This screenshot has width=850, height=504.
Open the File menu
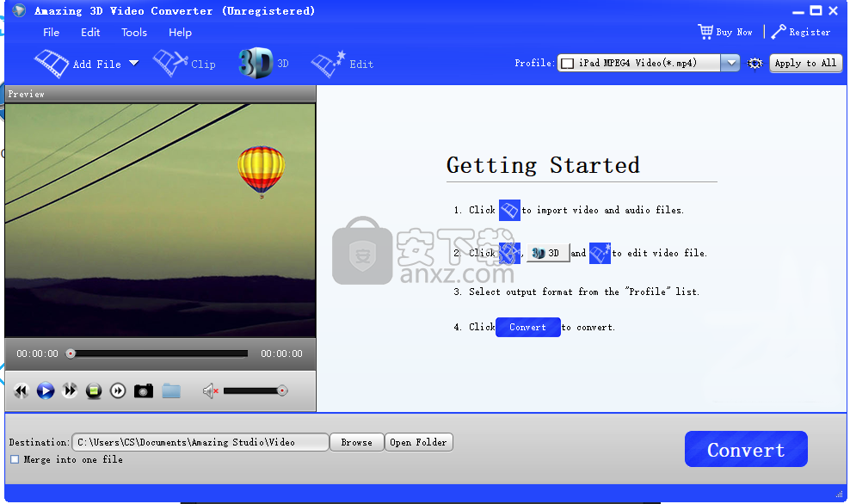tap(51, 33)
